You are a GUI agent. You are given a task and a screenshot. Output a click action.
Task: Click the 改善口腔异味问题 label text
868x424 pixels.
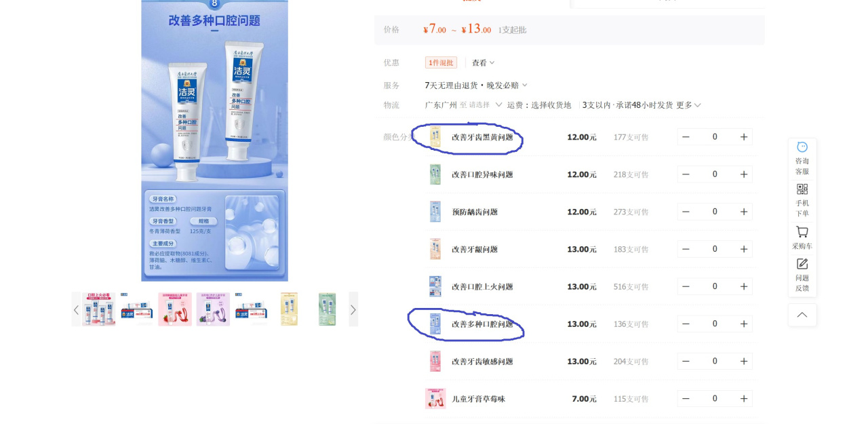click(483, 174)
